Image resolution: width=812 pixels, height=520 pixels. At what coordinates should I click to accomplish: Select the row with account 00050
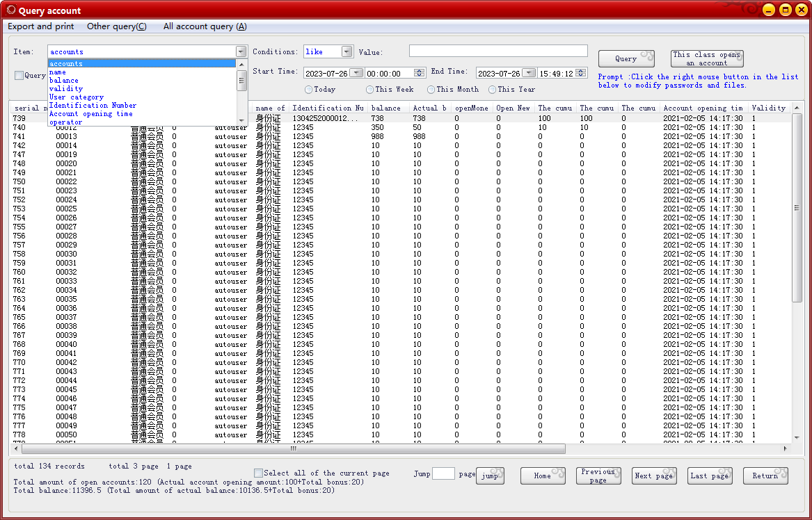click(400, 434)
